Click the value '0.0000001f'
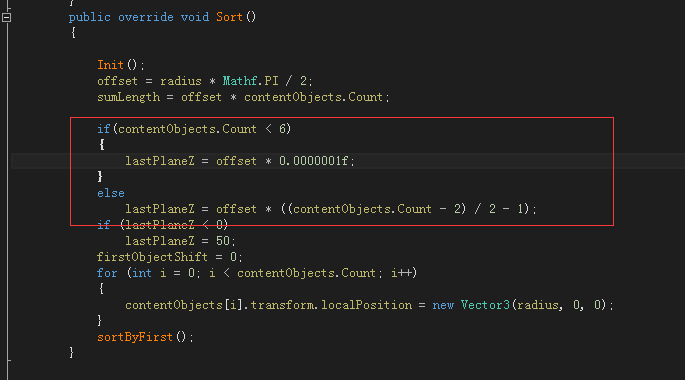Screen dimensions: 685x380 coord(314,161)
